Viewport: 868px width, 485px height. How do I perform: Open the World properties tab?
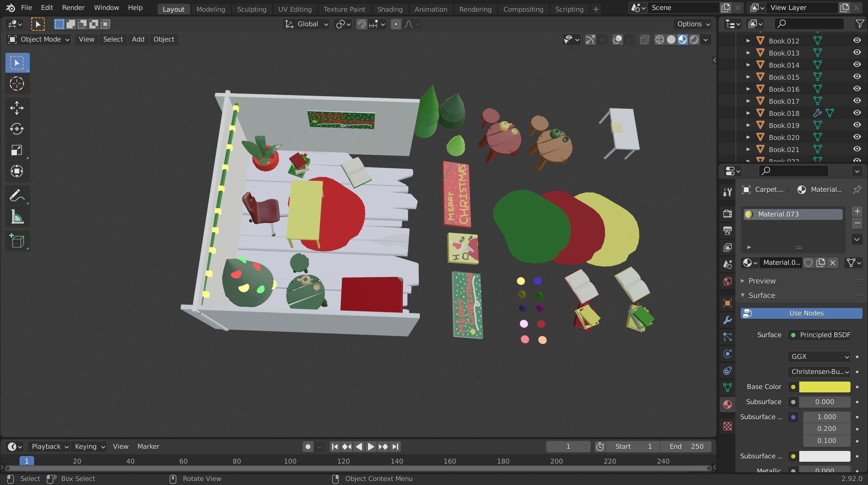pyautogui.click(x=728, y=281)
